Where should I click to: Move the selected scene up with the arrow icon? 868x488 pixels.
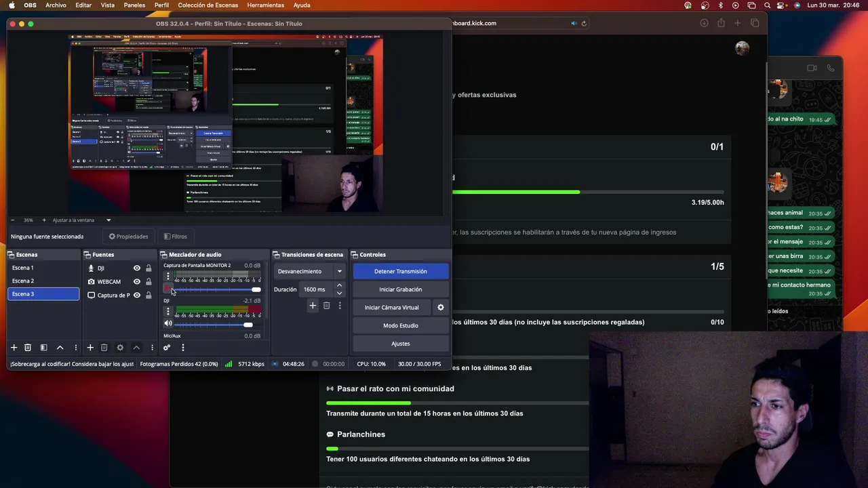coord(60,348)
